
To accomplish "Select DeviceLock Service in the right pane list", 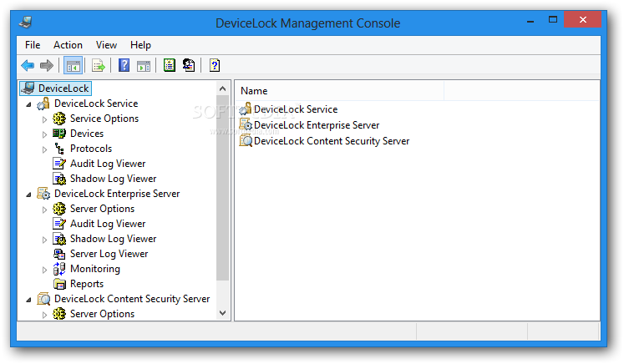I will [x=296, y=109].
